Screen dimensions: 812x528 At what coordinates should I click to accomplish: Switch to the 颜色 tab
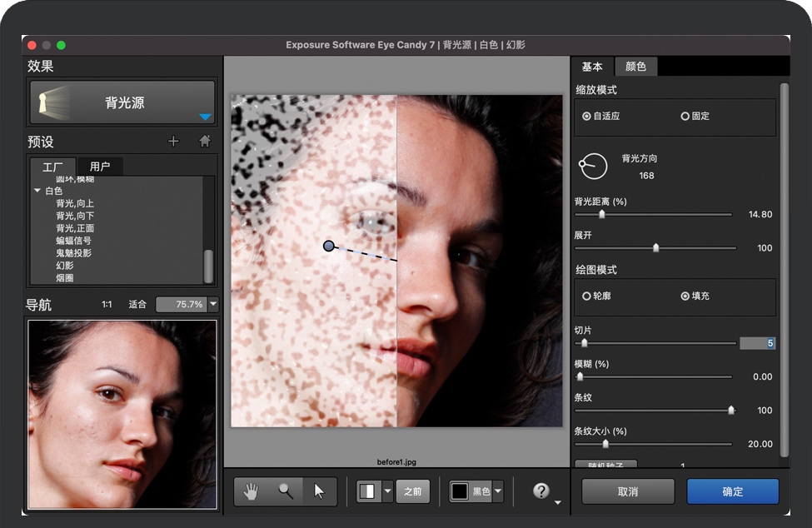[635, 67]
